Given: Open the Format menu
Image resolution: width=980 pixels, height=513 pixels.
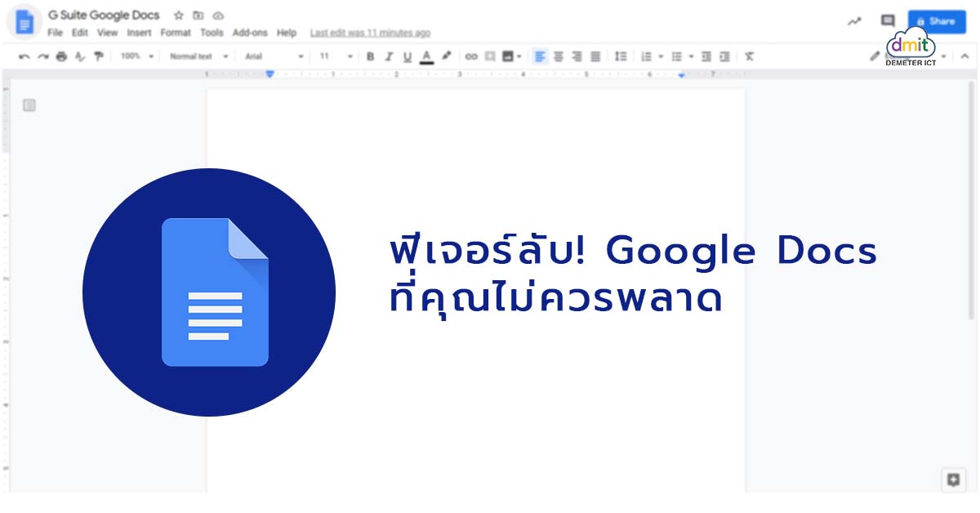Looking at the screenshot, I should pos(176,33).
